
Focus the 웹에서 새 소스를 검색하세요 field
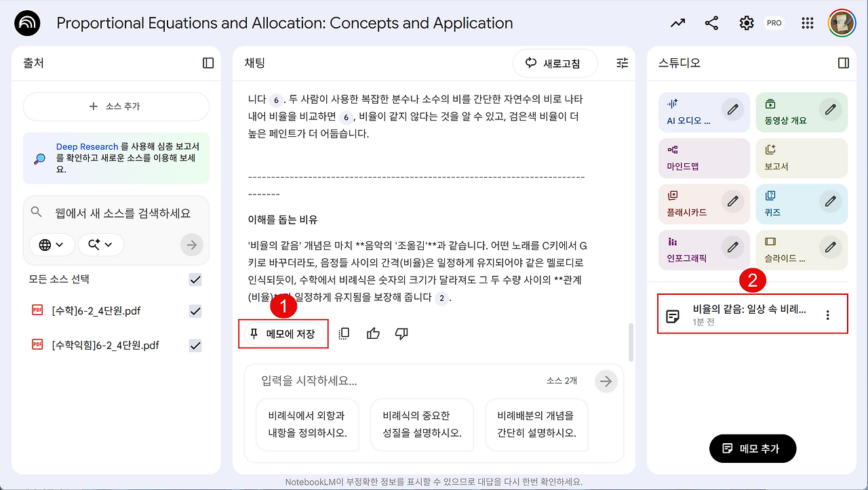(123, 213)
